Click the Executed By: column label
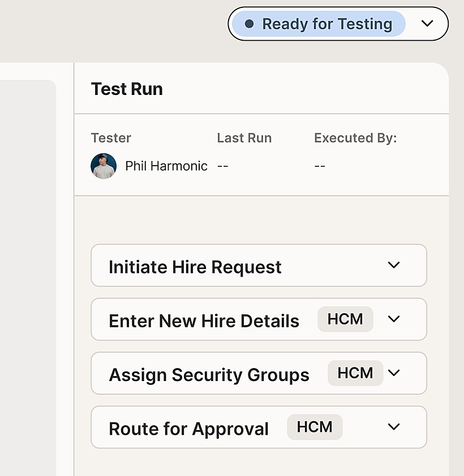Viewport: 464px width, 476px height. click(x=355, y=138)
